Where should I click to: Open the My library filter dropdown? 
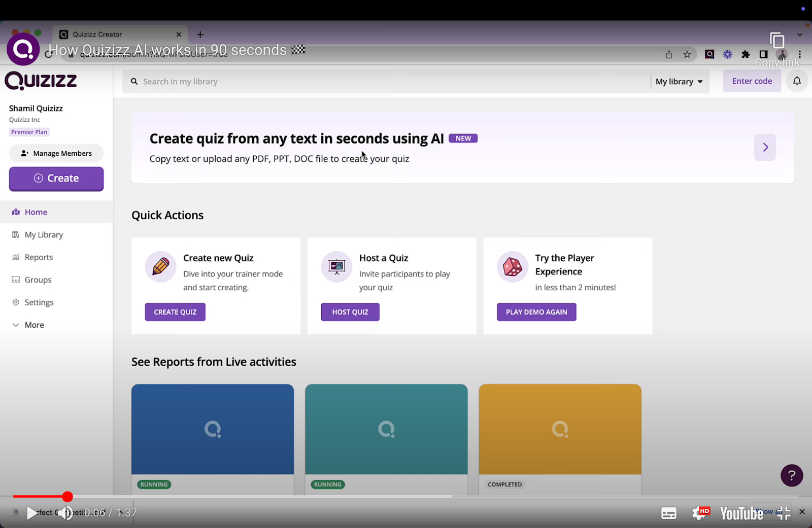pyautogui.click(x=679, y=81)
